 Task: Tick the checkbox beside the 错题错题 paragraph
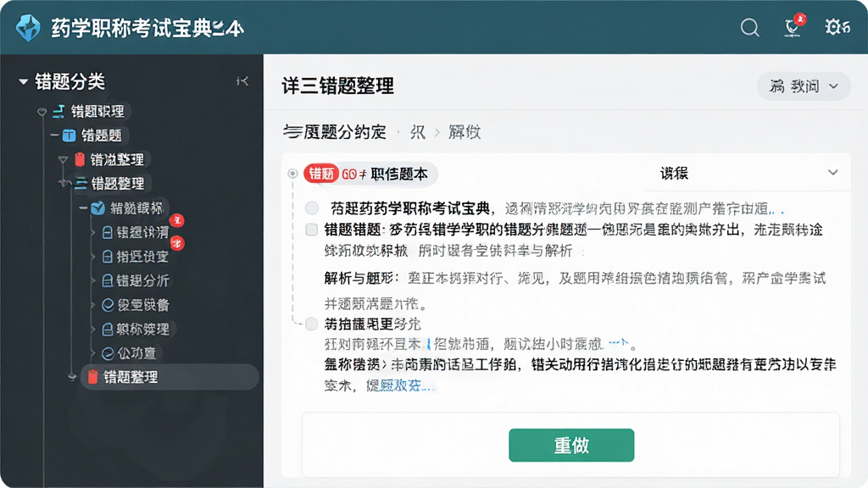pos(312,230)
